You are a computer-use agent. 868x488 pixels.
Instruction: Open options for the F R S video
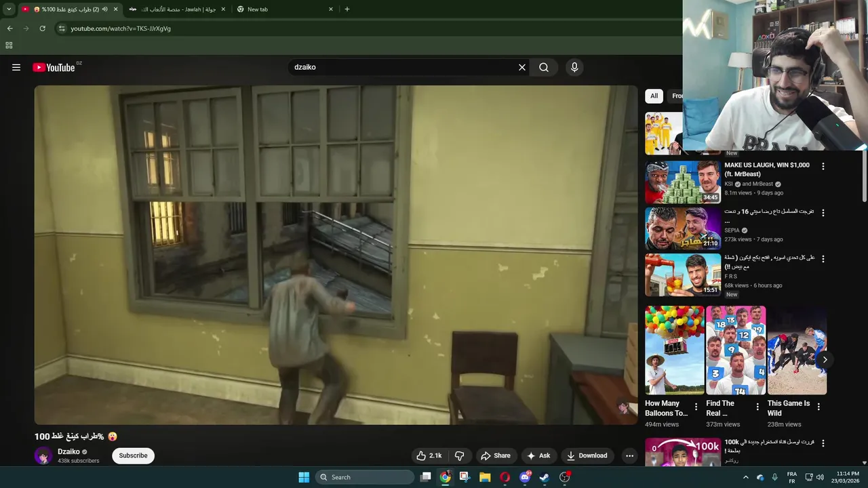823,259
